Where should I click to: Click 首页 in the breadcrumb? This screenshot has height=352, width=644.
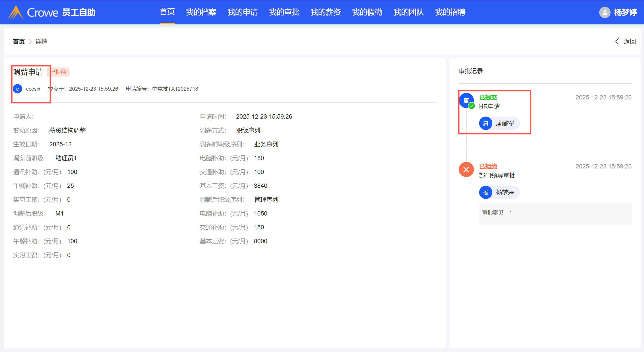coord(19,42)
